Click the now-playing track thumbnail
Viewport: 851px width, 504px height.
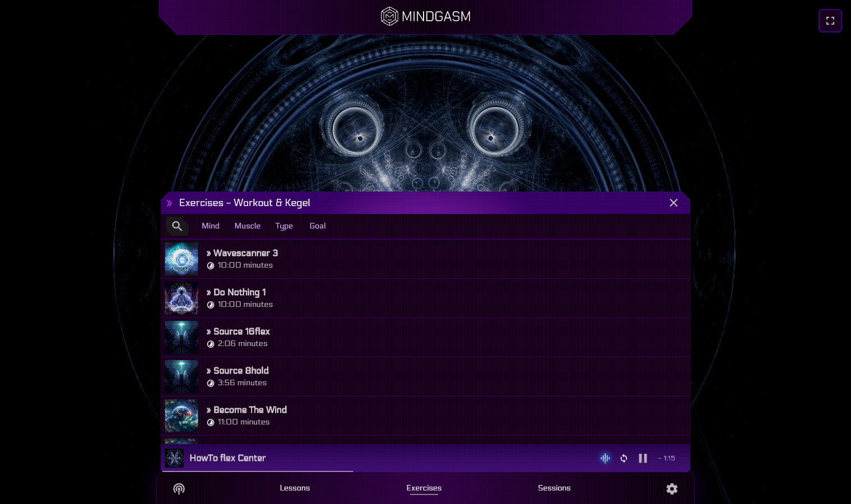pos(174,458)
